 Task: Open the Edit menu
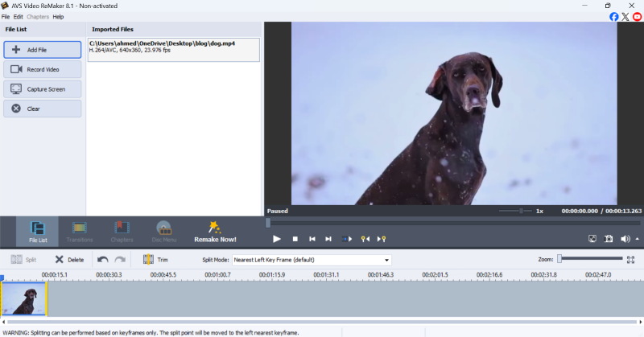pyautogui.click(x=18, y=16)
